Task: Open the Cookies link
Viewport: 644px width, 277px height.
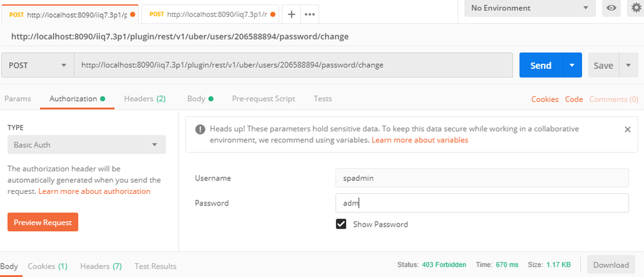Action: click(544, 99)
